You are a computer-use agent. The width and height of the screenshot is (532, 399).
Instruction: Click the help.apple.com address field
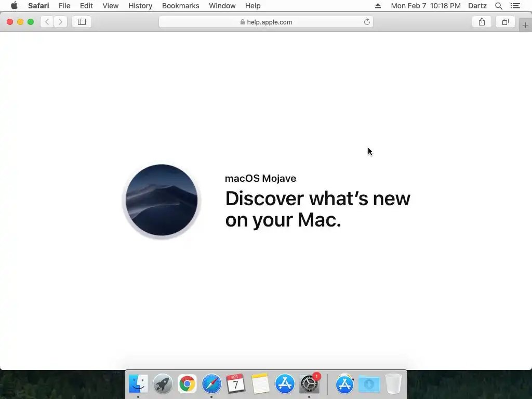pos(266,22)
